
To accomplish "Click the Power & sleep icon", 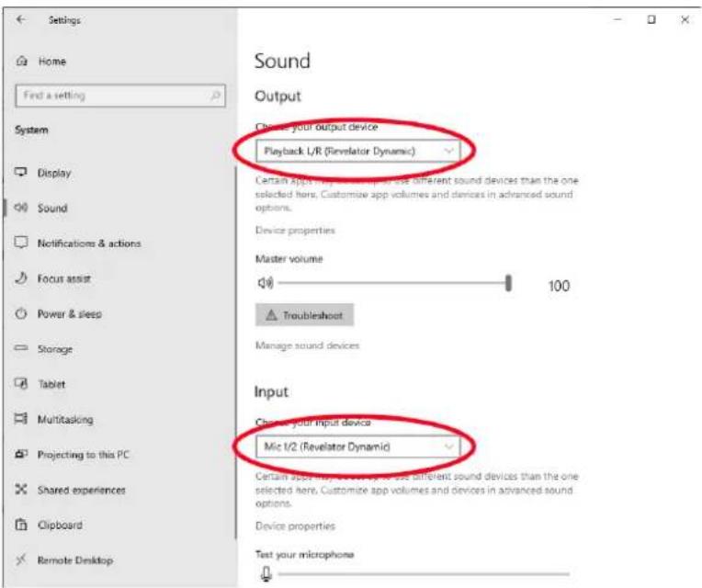I will click(x=21, y=313).
